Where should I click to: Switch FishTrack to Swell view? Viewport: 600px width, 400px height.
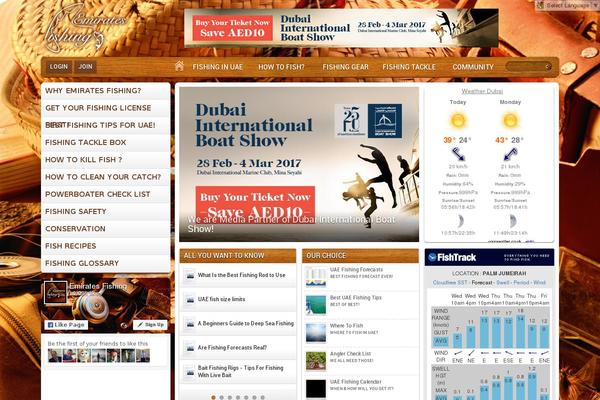coord(502,282)
